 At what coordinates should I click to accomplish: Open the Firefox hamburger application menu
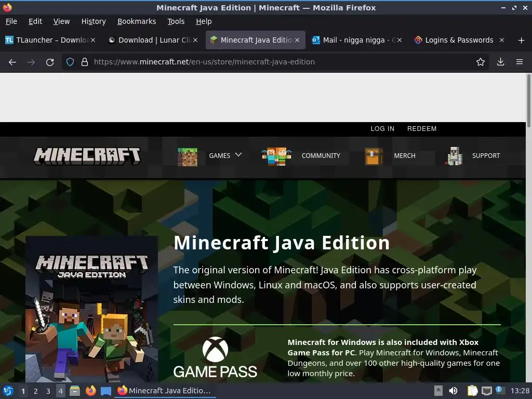click(520, 62)
